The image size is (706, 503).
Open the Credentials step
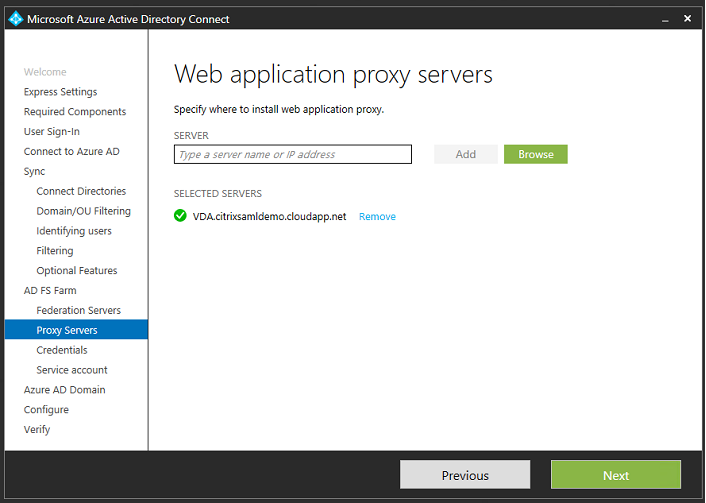[62, 350]
